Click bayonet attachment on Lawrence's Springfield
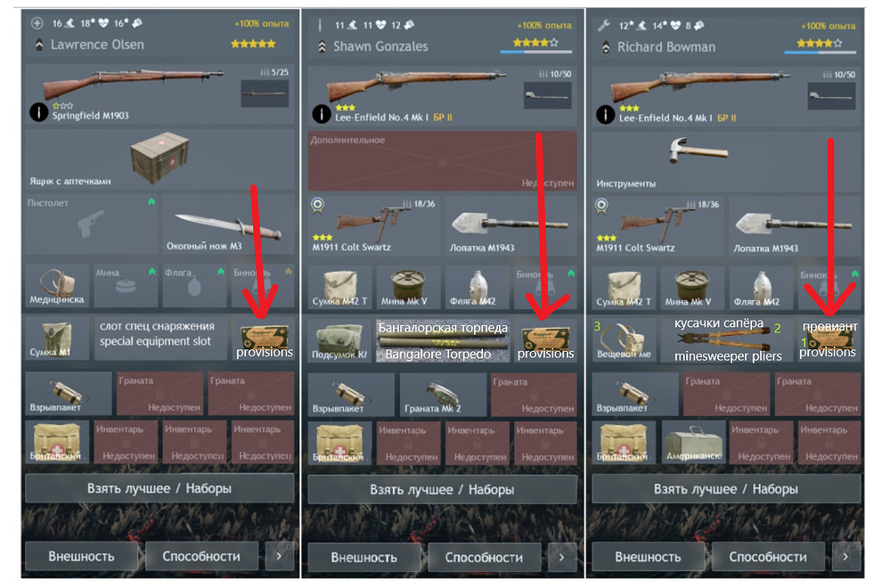 tap(265, 94)
